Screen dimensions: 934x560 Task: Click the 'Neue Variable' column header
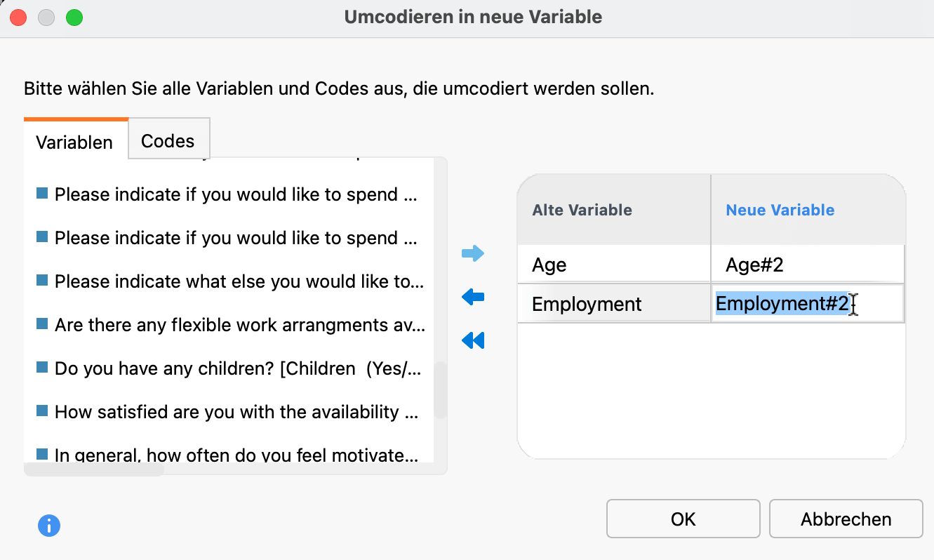(780, 210)
